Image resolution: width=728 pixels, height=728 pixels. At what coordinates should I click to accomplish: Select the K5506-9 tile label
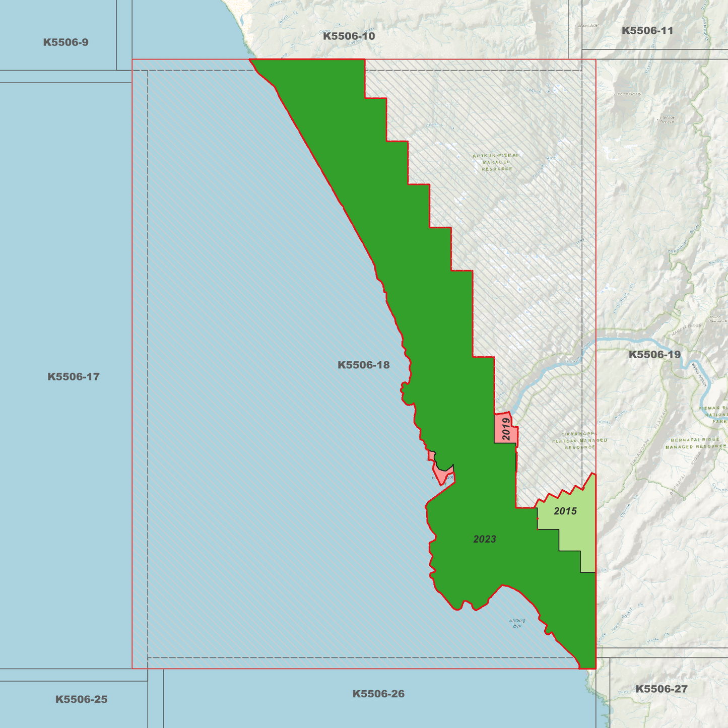(x=65, y=42)
